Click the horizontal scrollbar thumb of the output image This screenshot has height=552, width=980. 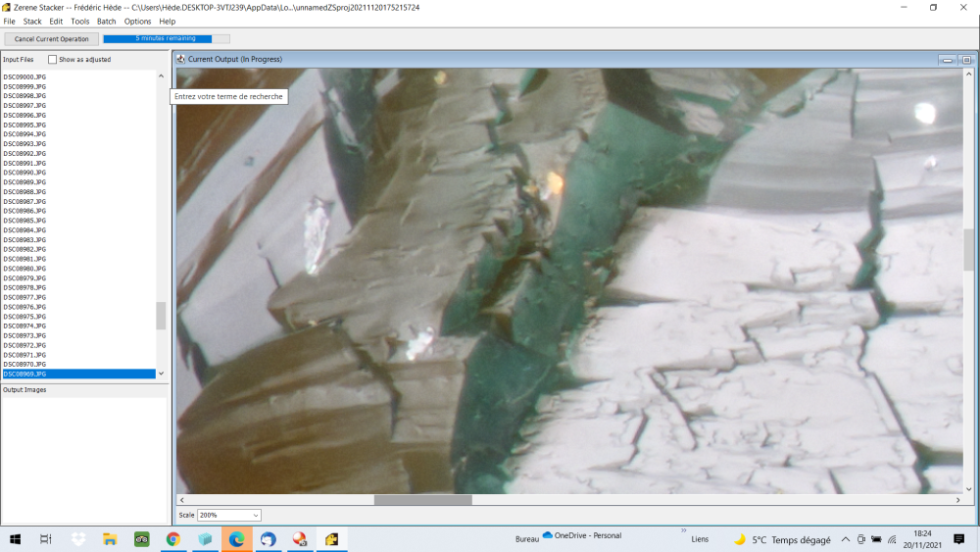click(x=422, y=500)
